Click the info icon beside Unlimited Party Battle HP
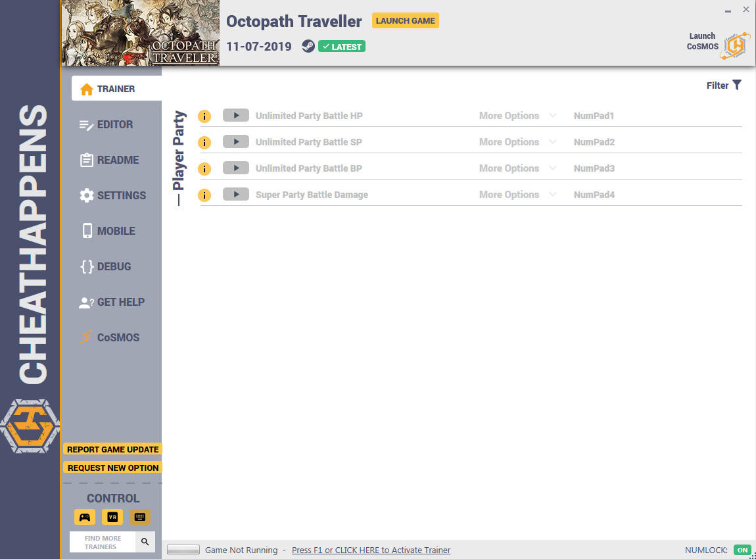 tap(204, 116)
